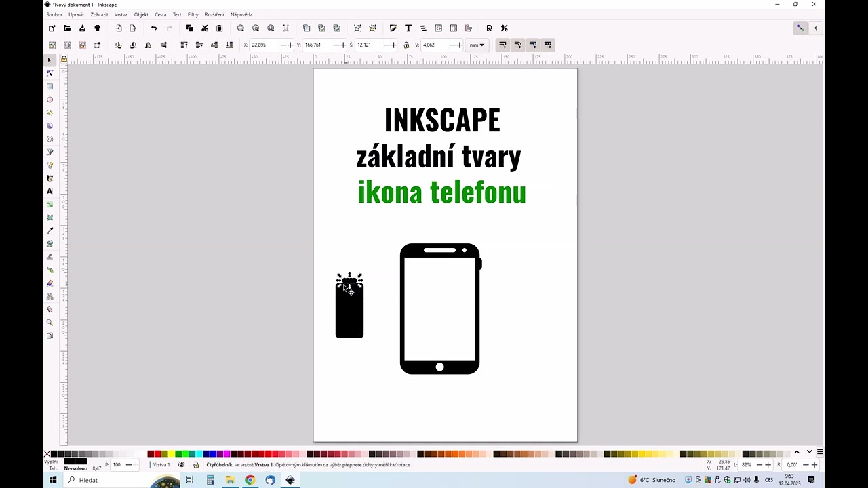Select the Ellipse circle tool
Screen dimensions: 868x488
[50, 100]
